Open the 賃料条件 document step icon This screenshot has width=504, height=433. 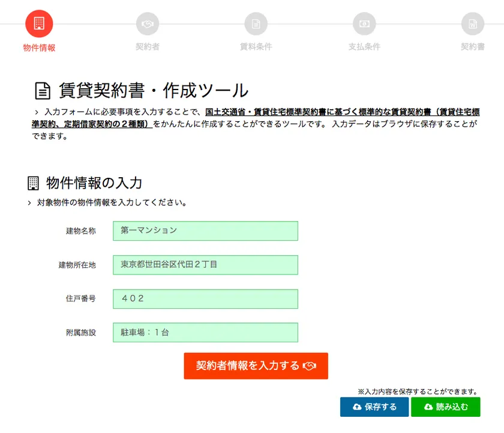(256, 24)
